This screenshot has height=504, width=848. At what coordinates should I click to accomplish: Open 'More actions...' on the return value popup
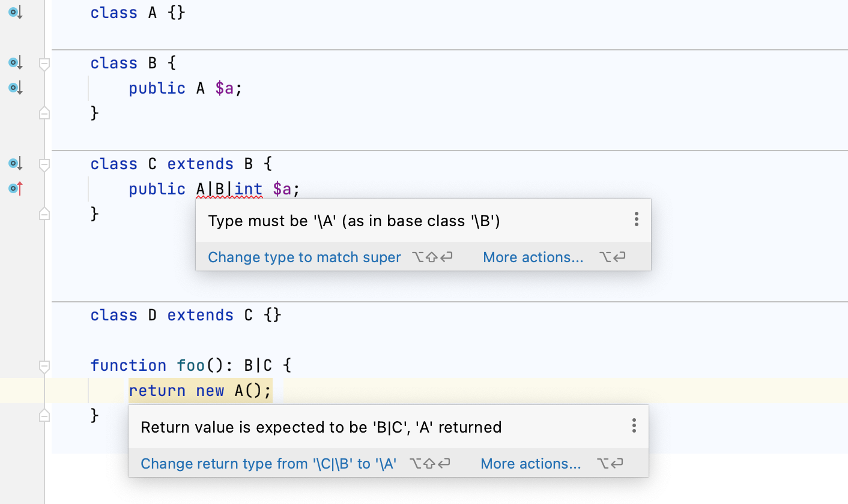click(530, 463)
